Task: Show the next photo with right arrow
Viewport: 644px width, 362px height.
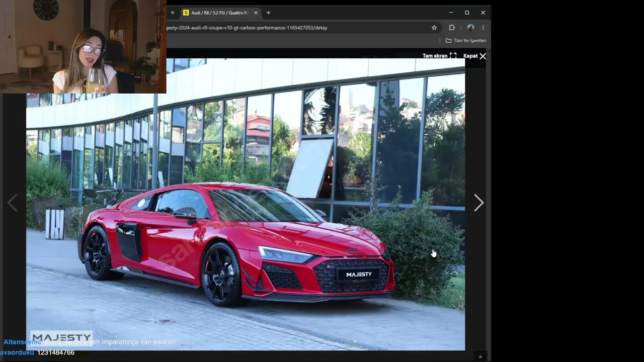Action: coord(478,203)
